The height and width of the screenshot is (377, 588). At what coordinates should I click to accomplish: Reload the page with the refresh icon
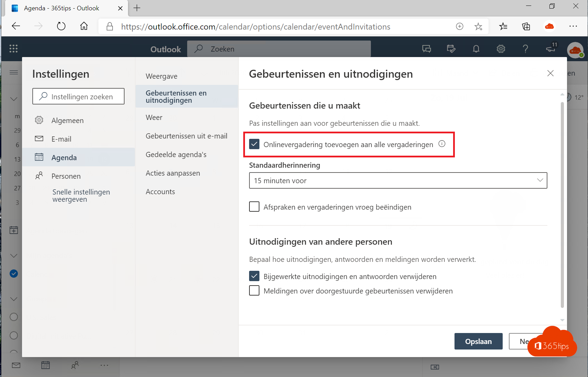click(x=61, y=26)
